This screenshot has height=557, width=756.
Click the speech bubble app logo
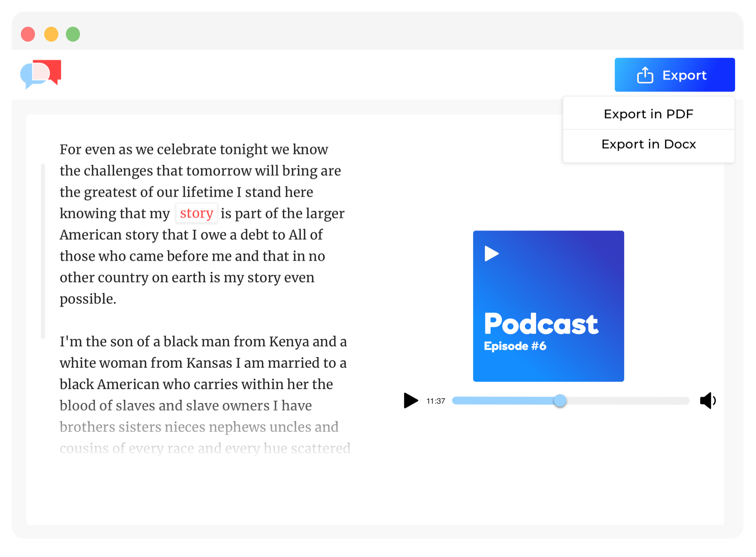[x=40, y=74]
